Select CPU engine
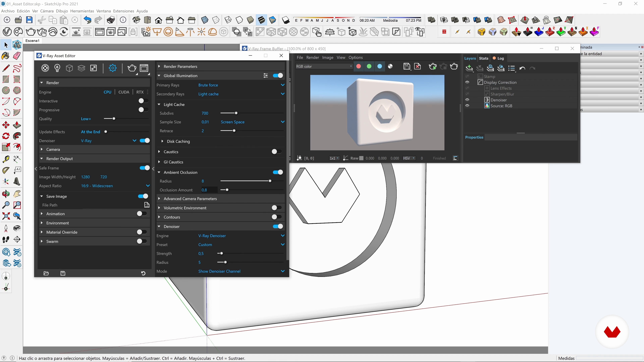Viewport: 644px width, 362px height. 108,92
